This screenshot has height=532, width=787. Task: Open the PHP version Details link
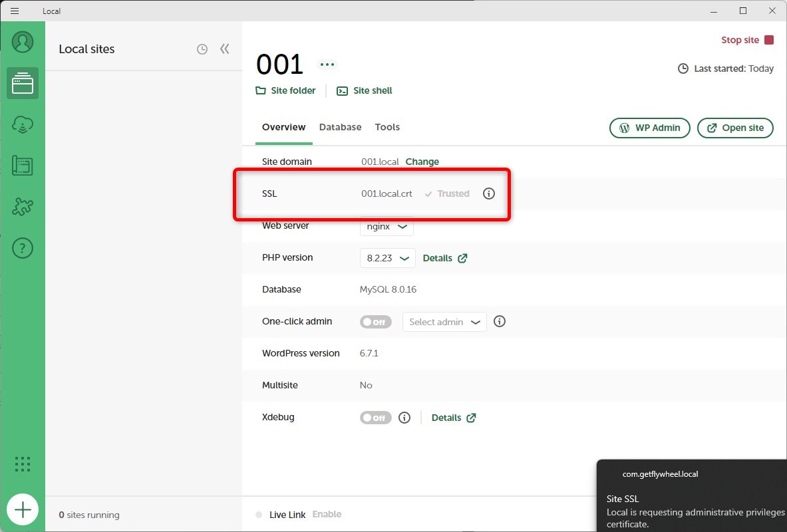click(445, 258)
